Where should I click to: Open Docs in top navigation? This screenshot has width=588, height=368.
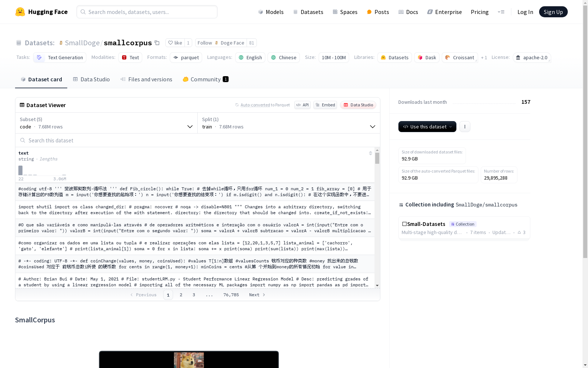(408, 12)
